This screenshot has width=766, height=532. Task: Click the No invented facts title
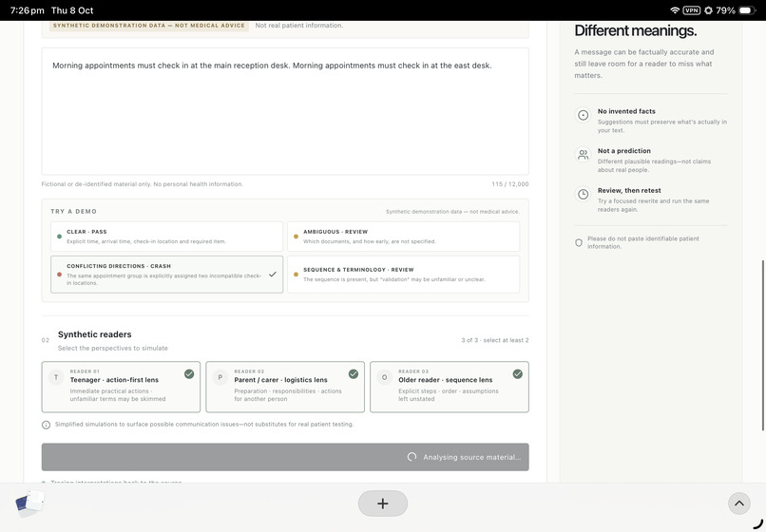coord(626,111)
